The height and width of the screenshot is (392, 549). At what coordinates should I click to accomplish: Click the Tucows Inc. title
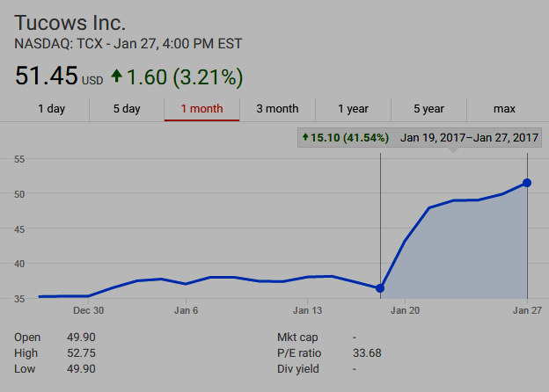(70, 23)
